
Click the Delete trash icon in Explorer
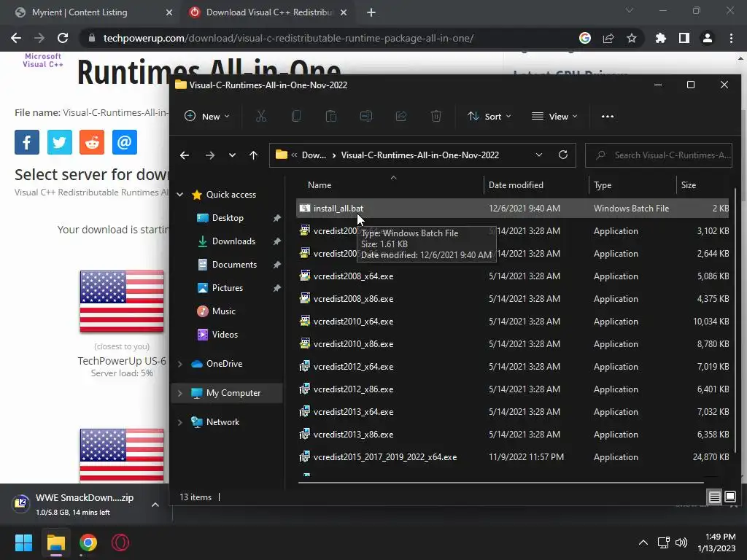(x=436, y=116)
